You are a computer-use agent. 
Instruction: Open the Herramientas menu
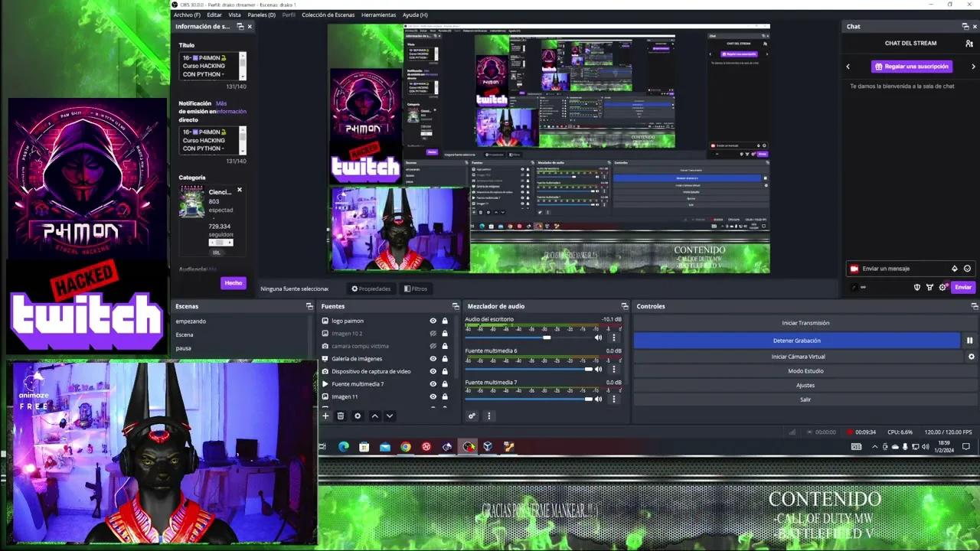coord(378,15)
